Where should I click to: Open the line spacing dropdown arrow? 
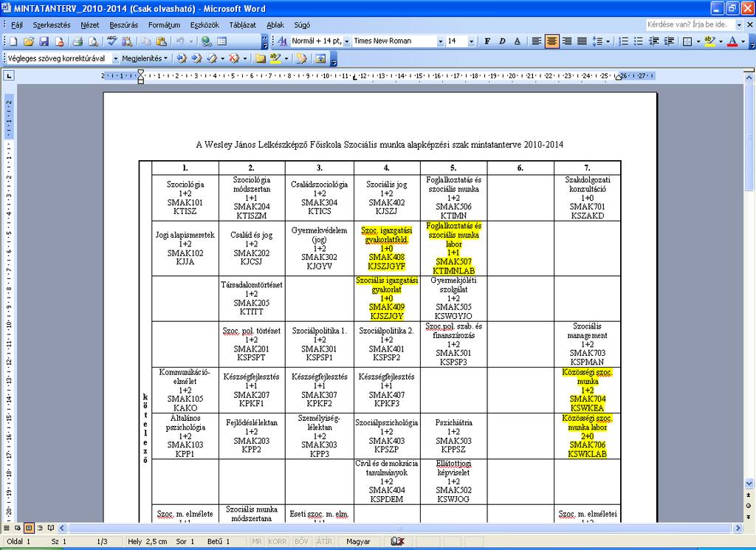(608, 41)
